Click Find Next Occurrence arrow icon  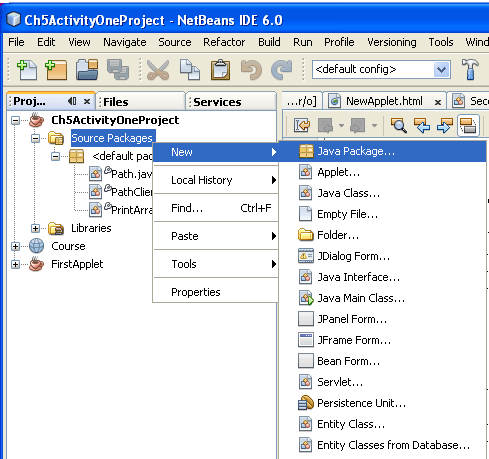pyautogui.click(x=445, y=126)
